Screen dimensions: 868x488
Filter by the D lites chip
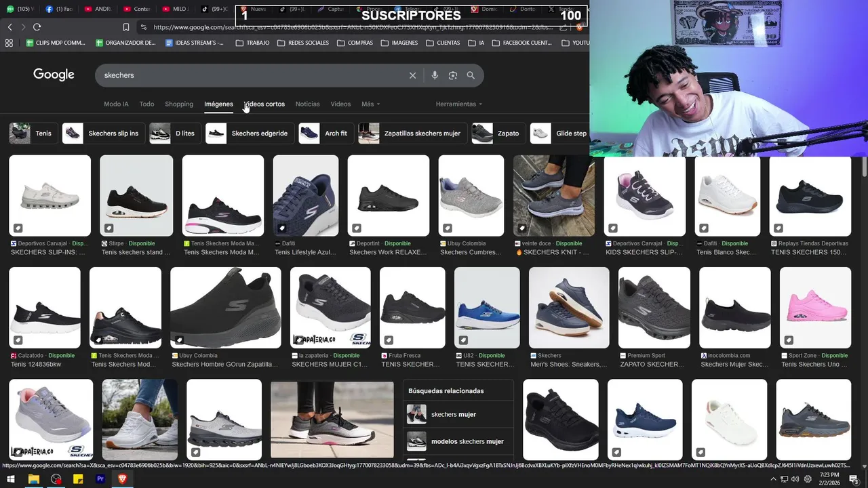point(174,134)
